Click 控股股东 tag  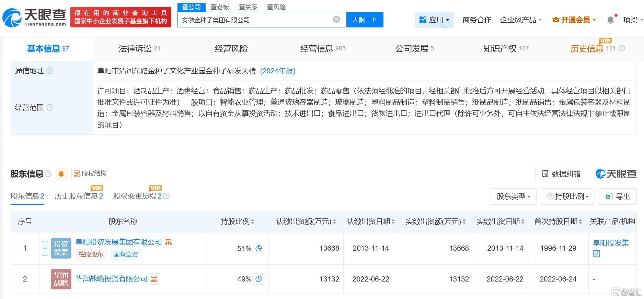(x=91, y=254)
